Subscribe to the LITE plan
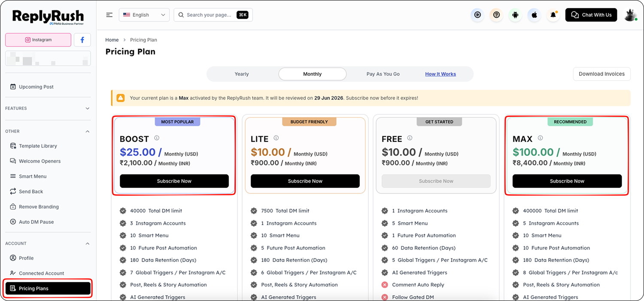The width and height of the screenshot is (644, 301). (305, 181)
